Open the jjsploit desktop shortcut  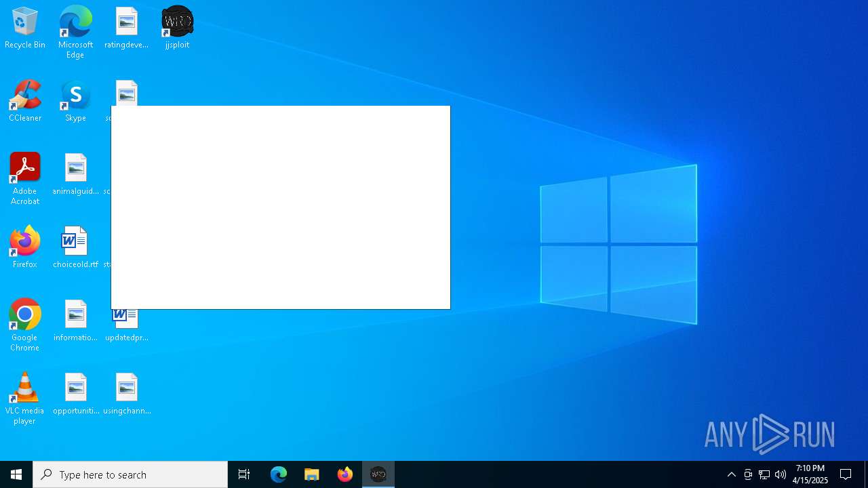tap(177, 28)
